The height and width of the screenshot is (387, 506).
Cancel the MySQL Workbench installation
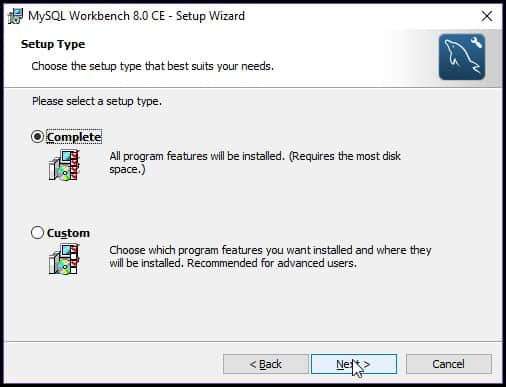click(449, 364)
